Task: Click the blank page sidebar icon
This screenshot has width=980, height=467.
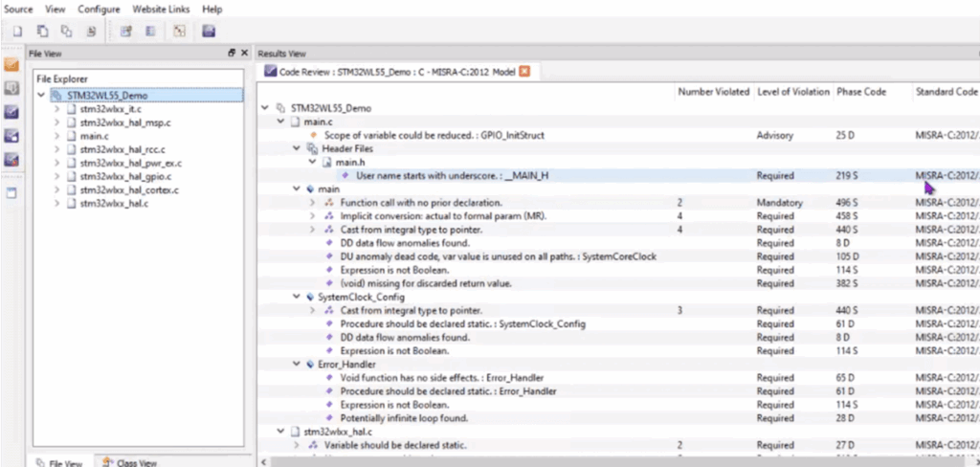Action: click(11, 192)
